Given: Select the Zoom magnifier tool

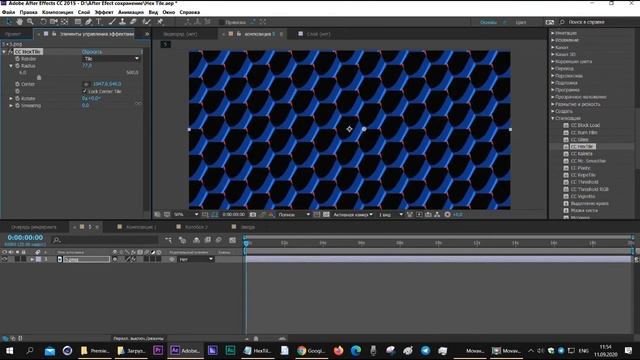Looking at the screenshot, I should pyautogui.click(x=30, y=22).
